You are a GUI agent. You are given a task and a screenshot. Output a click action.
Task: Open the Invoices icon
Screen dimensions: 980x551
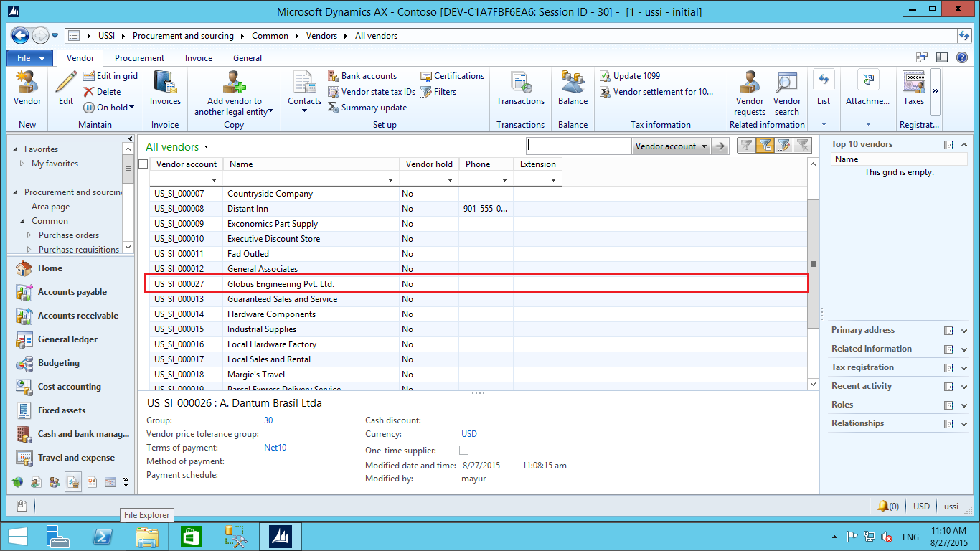point(165,82)
